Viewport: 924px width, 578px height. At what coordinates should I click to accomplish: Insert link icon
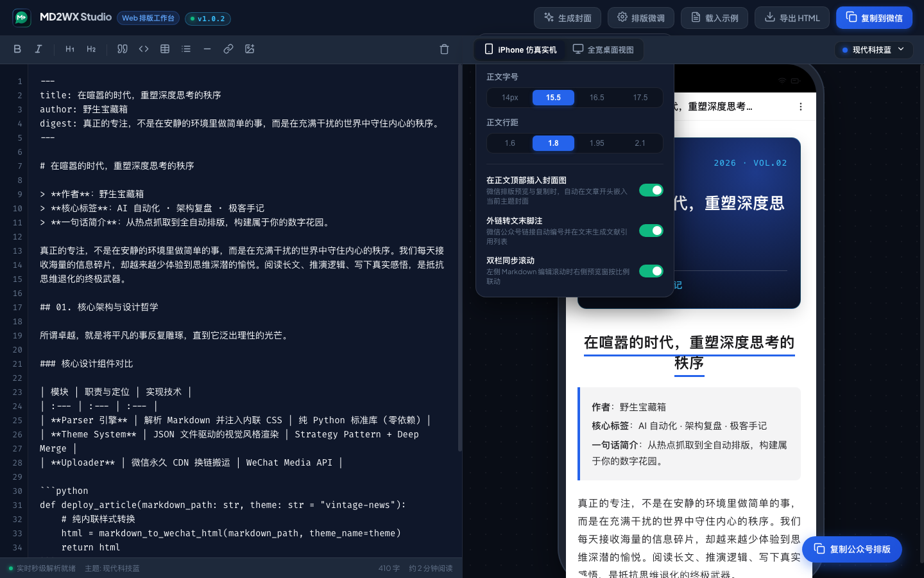tap(228, 49)
